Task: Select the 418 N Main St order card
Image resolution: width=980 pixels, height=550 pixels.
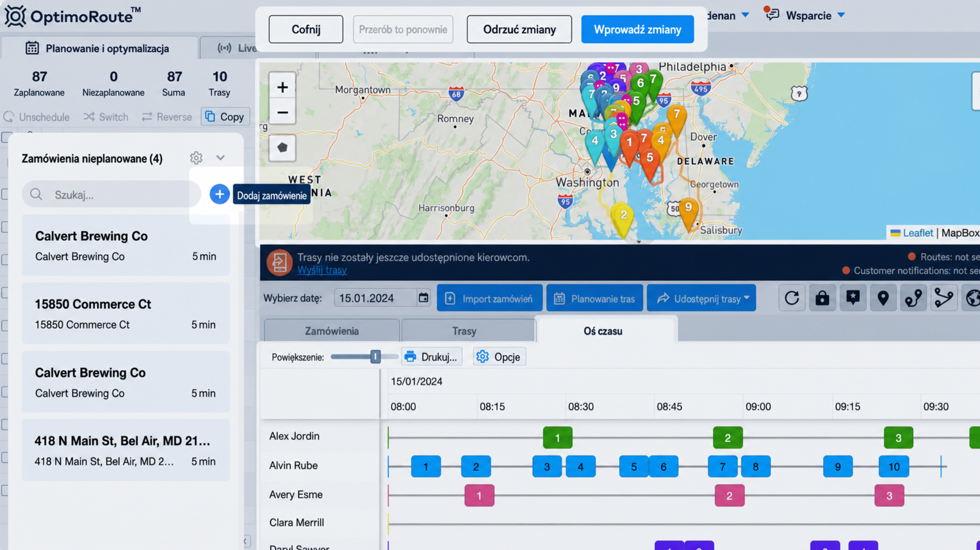Action: tap(126, 450)
